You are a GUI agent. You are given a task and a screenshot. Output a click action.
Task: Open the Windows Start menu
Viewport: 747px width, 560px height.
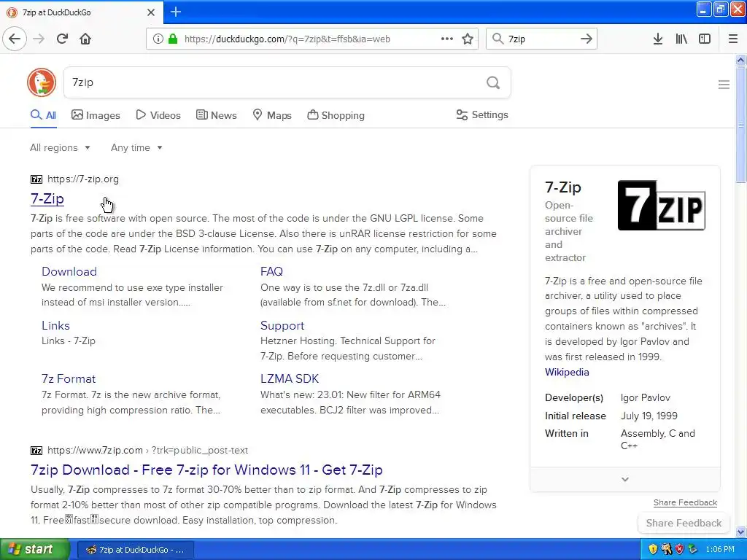pyautogui.click(x=35, y=549)
